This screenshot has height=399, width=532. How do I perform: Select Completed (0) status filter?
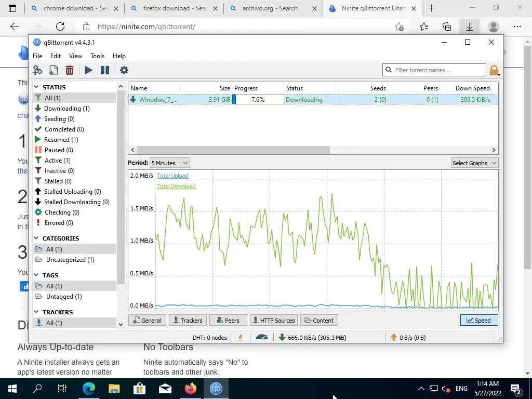(x=64, y=129)
